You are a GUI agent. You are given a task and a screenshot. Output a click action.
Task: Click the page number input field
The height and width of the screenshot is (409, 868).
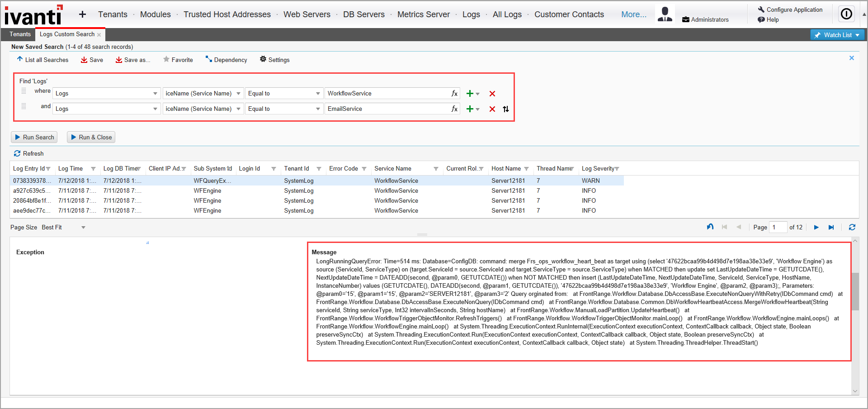778,227
